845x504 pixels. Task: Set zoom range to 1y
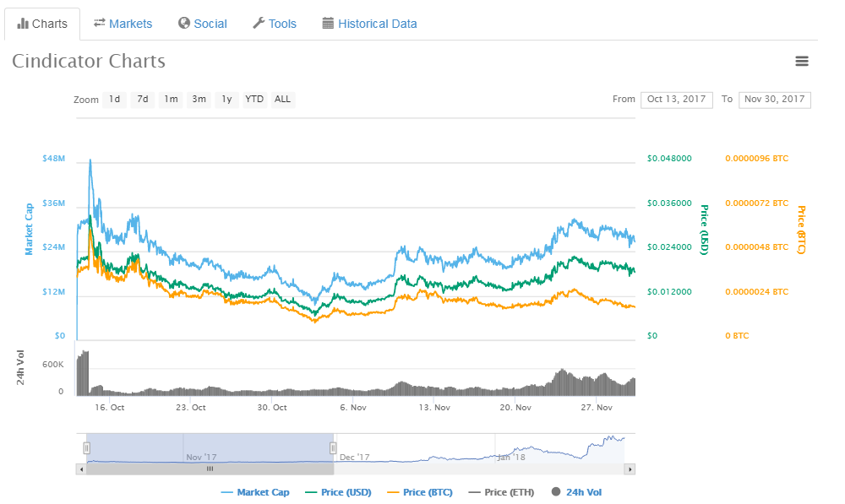[226, 99]
